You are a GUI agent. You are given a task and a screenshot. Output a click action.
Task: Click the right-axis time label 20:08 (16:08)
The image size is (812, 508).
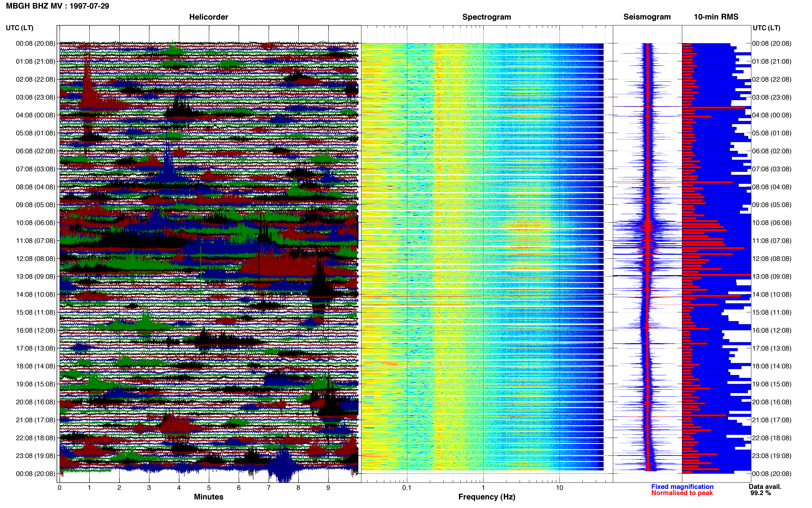click(x=772, y=402)
